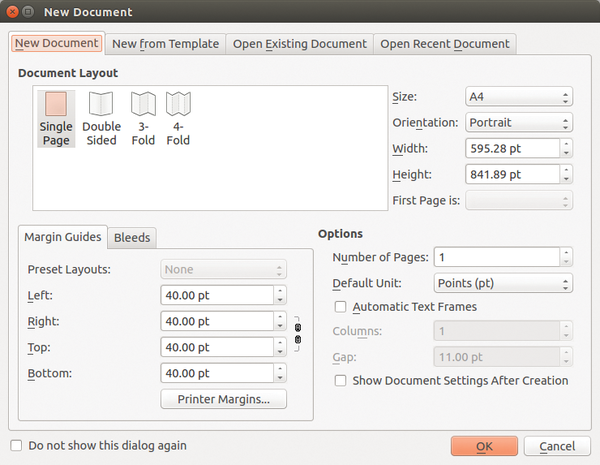Open the Default Unit dropdown

[503, 283]
